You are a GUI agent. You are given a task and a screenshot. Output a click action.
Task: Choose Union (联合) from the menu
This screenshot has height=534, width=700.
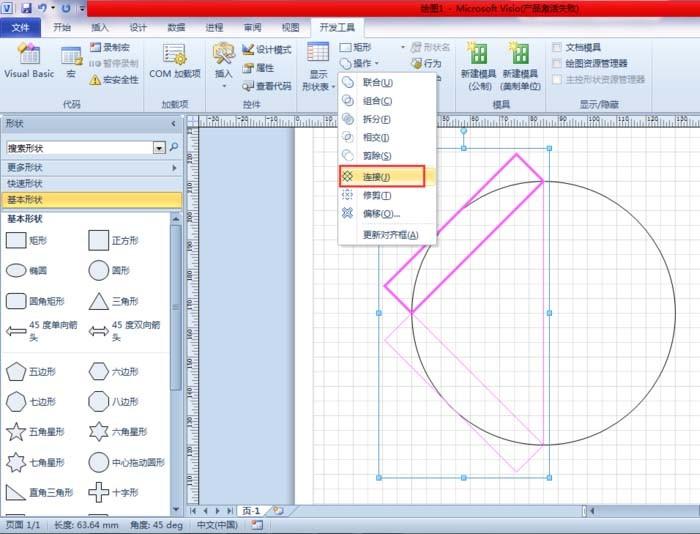click(x=387, y=83)
